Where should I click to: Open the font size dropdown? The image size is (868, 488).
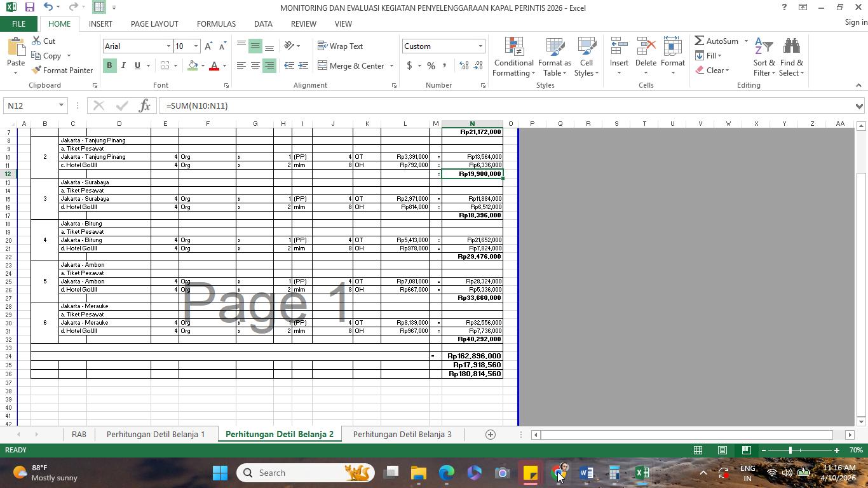196,46
